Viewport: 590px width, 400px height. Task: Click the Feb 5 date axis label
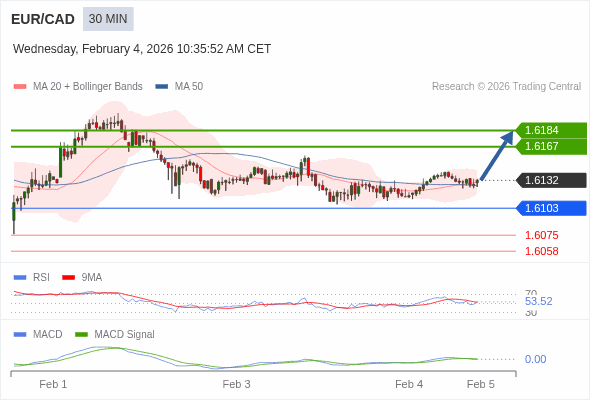[481, 385]
